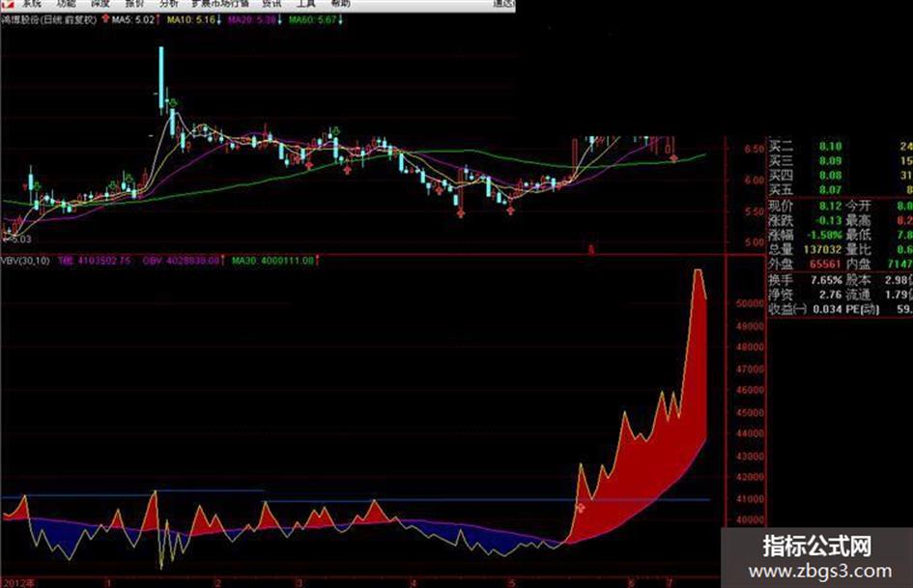
Task: Click the 现价 value 8.12
Action: (830, 206)
